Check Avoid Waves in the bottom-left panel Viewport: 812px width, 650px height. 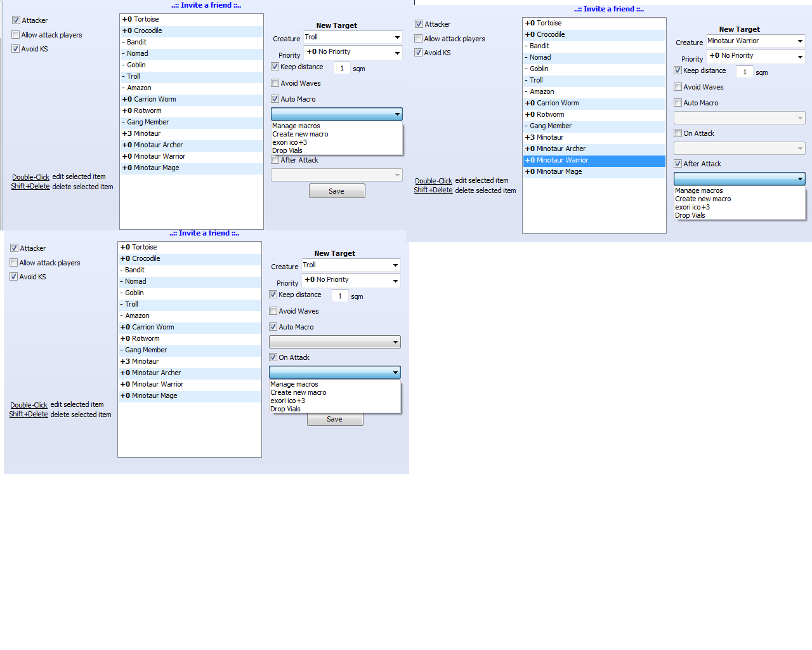pos(273,311)
